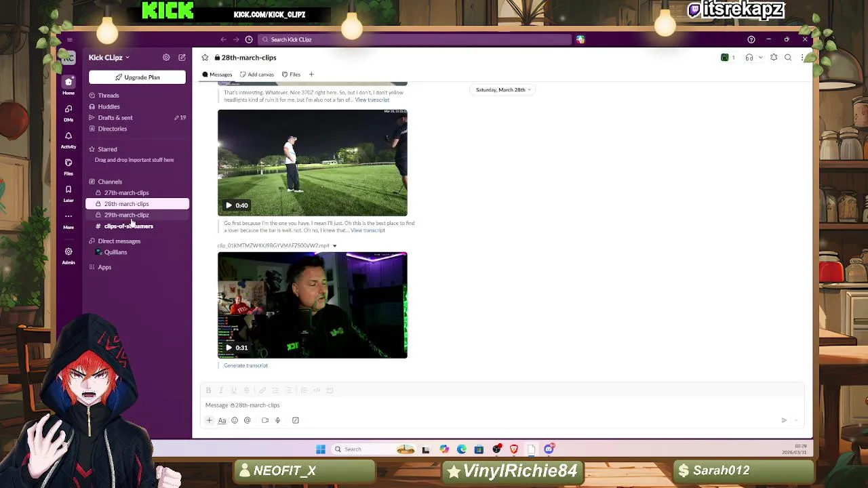Open channel notification bell settings
The width and height of the screenshot is (868, 488).
point(774,58)
